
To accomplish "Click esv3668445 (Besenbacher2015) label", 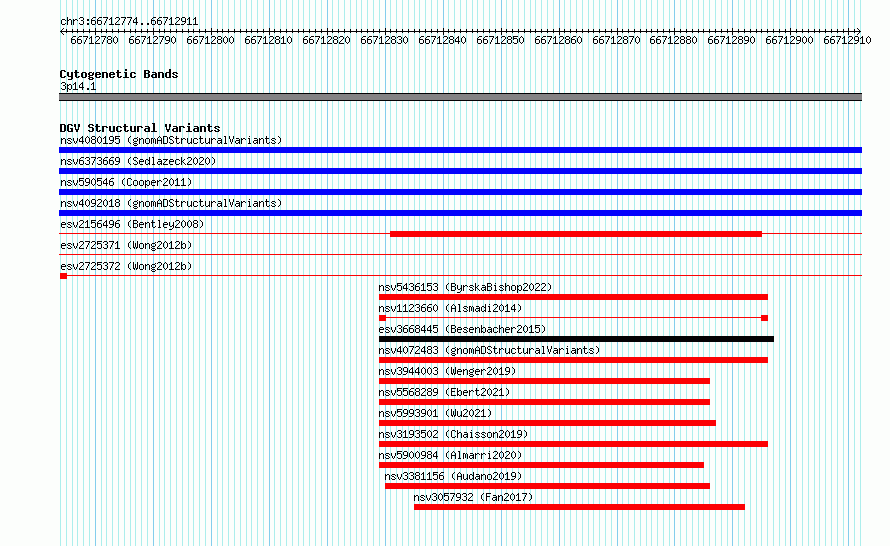I will coord(462,329).
